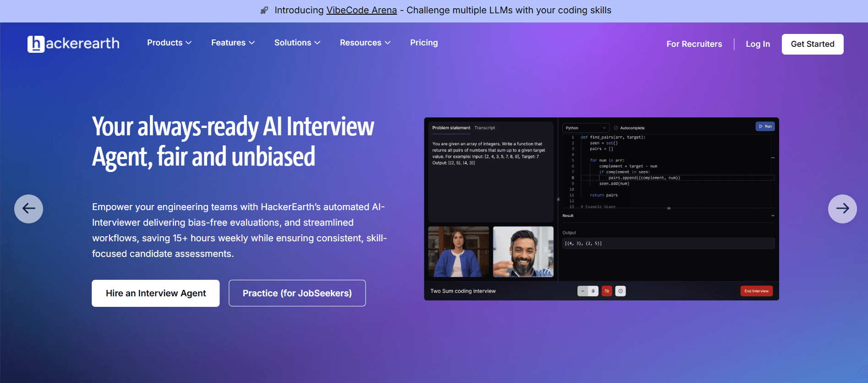The height and width of the screenshot is (383, 868).
Task: Expand the Features menu
Action: click(233, 43)
